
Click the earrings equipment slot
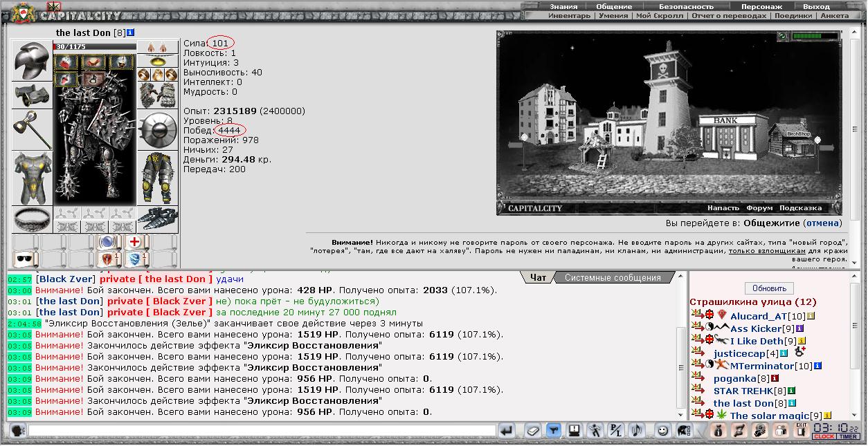(158, 47)
